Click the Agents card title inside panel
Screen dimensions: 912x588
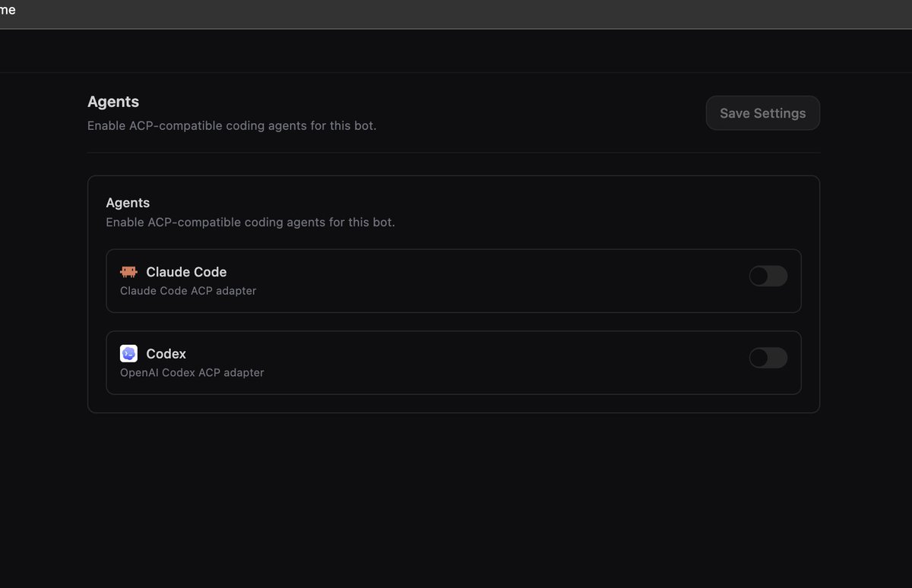[x=128, y=203]
